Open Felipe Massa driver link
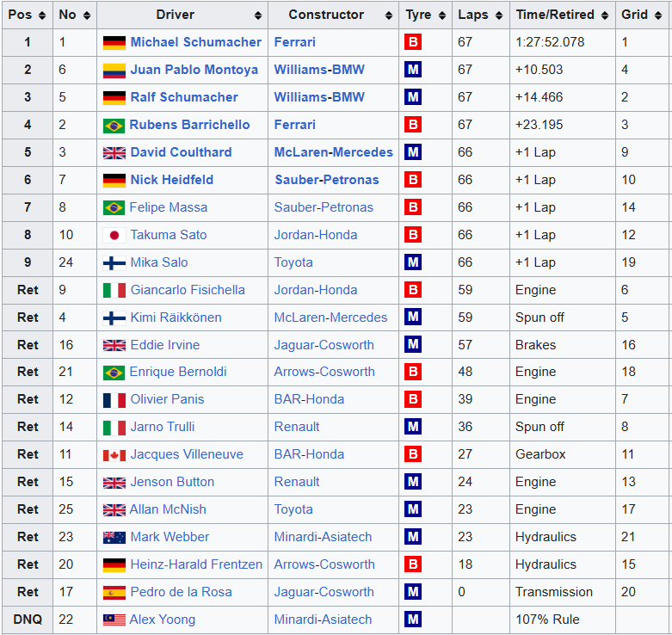The width and height of the screenshot is (672, 635). [169, 207]
